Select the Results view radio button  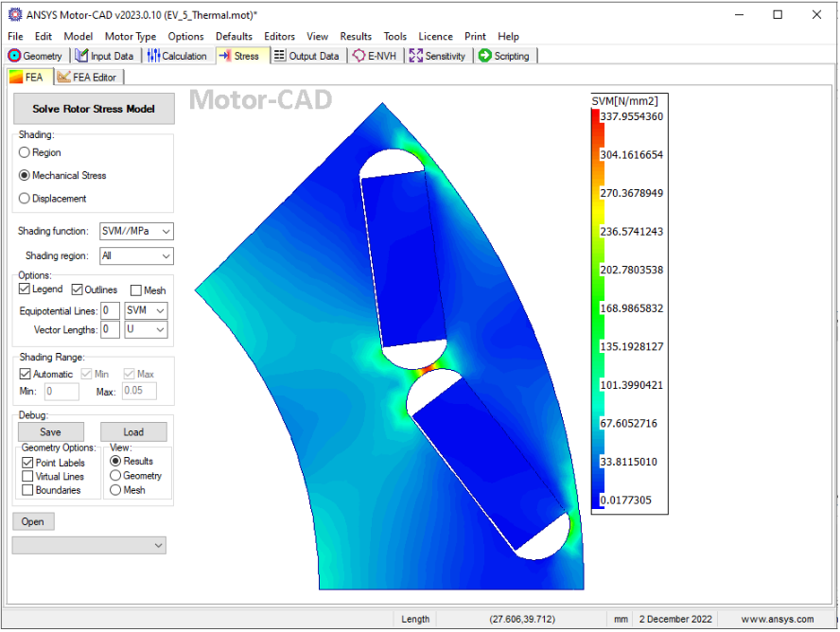coord(115,461)
